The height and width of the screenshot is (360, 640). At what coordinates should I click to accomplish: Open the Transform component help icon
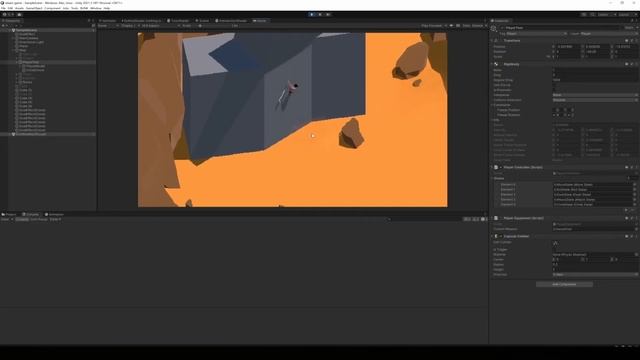[x=627, y=40]
